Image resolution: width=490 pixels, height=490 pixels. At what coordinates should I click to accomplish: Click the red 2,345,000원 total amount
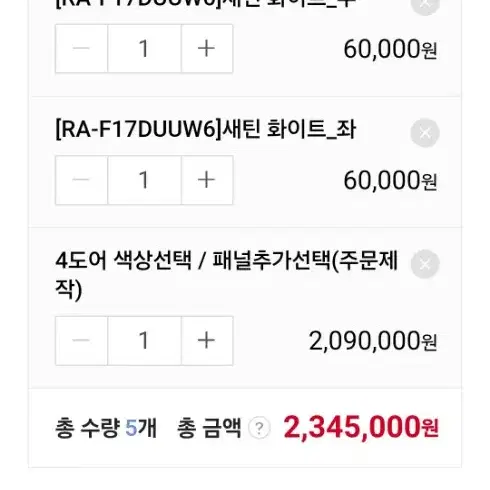[x=361, y=427]
